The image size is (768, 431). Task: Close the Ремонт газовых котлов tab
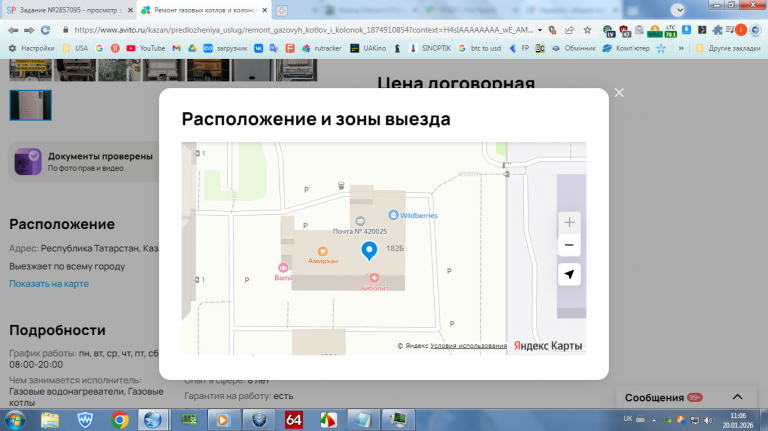[x=264, y=10]
